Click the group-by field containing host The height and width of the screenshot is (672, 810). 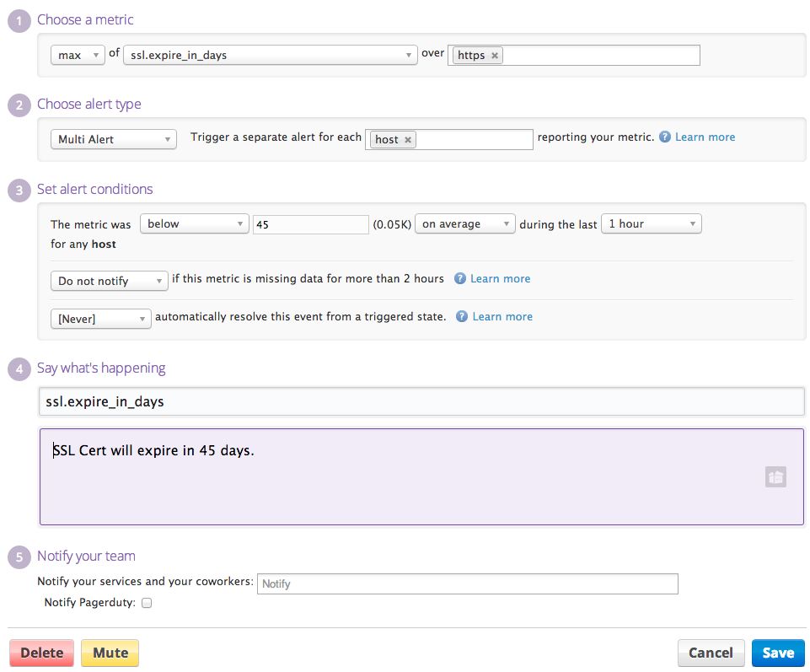point(449,140)
